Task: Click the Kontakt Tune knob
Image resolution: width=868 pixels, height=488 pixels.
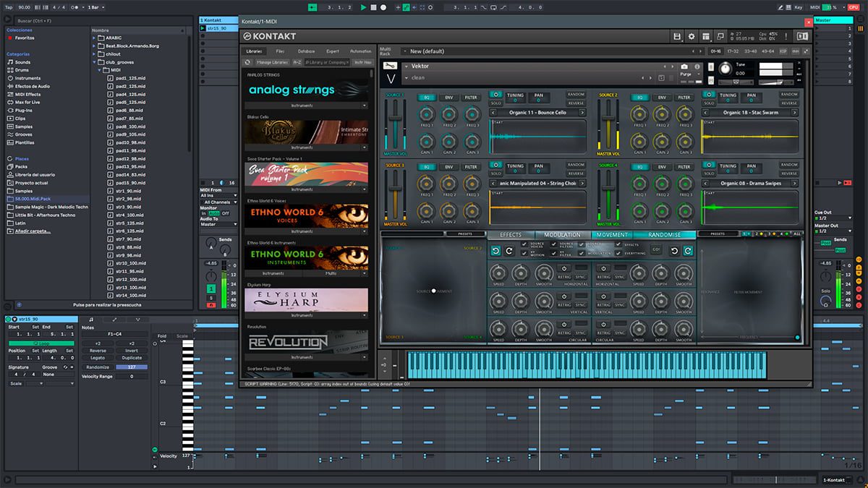Action: pyautogui.click(x=725, y=68)
